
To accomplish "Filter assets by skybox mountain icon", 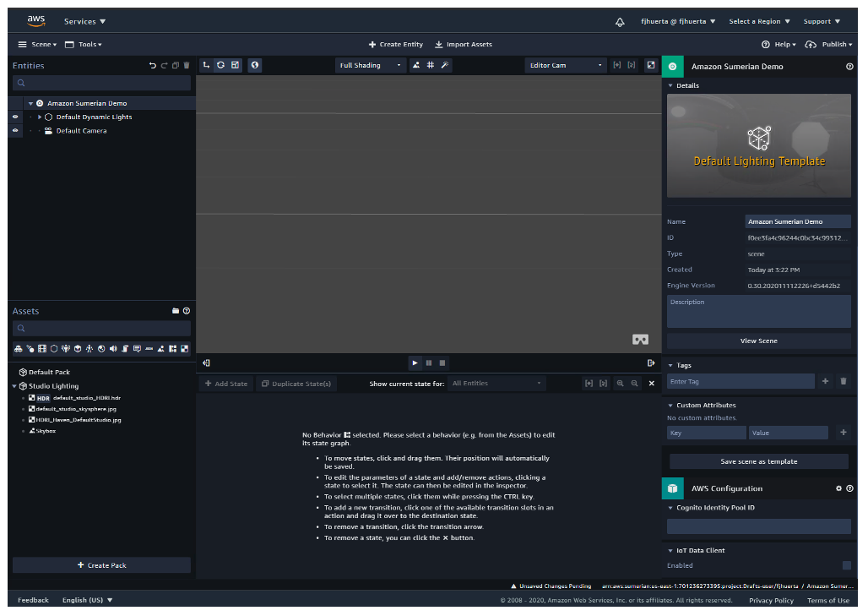I will 160,348.
